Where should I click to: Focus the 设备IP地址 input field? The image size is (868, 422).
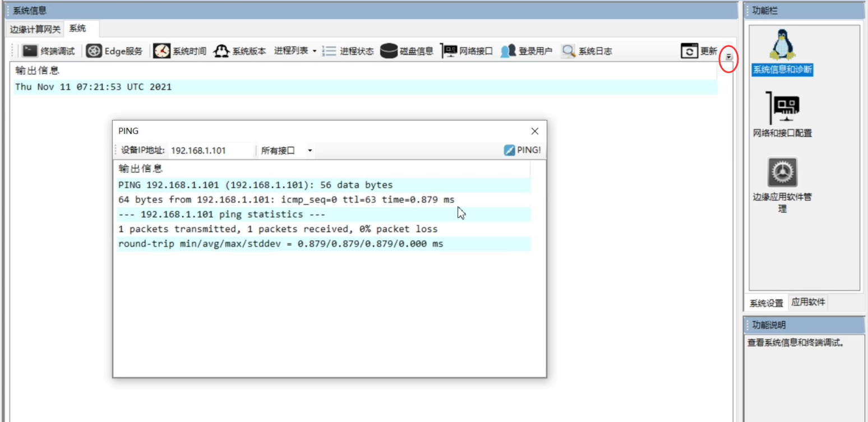click(x=211, y=150)
